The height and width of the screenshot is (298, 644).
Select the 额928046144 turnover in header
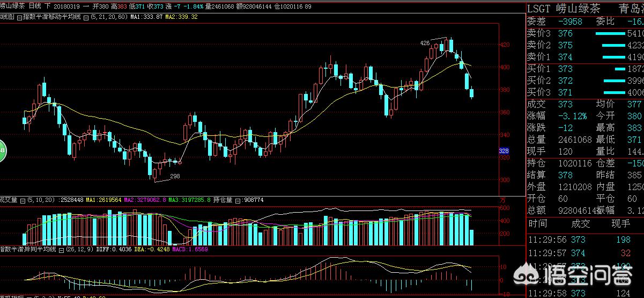click(254, 6)
